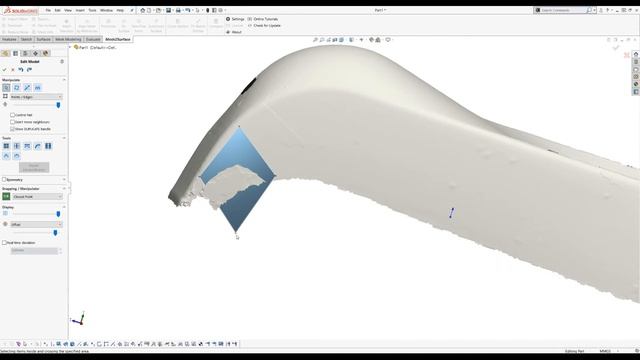Click second icon in Tools section
The height and width of the screenshot is (360, 640).
[x=17, y=146]
